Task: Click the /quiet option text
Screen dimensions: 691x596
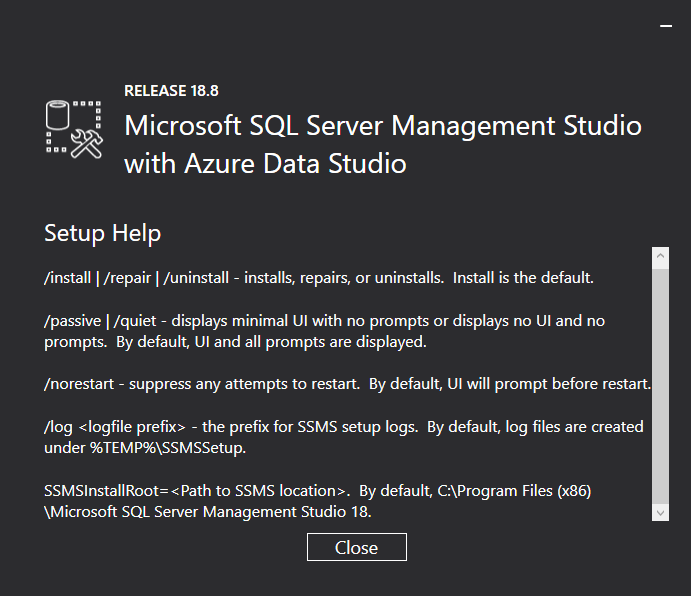Action: click(136, 321)
